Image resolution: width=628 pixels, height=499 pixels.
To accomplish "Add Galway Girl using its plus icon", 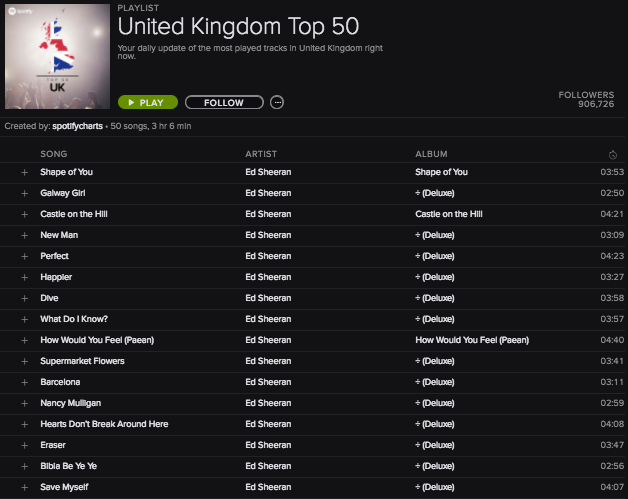I will (24, 193).
